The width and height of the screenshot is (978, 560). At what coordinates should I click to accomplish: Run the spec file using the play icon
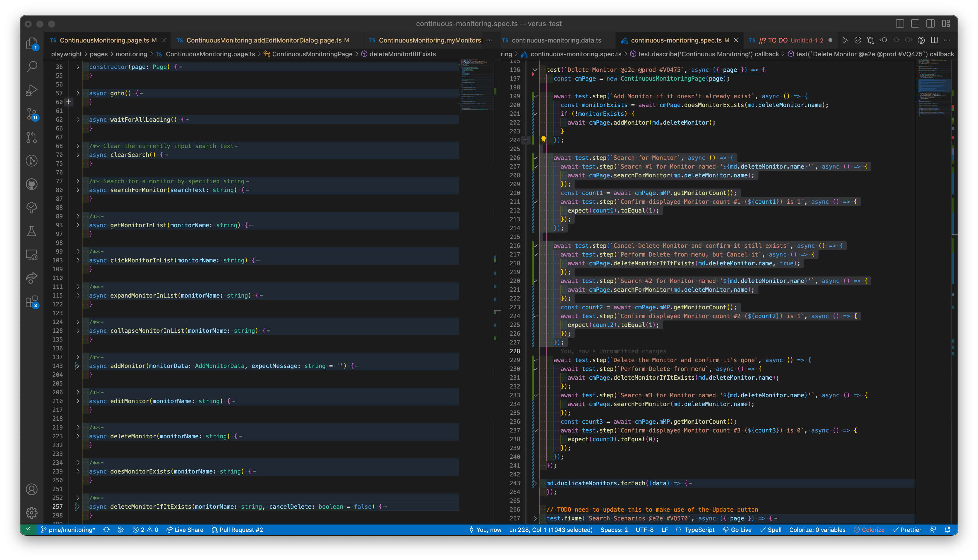pos(845,40)
